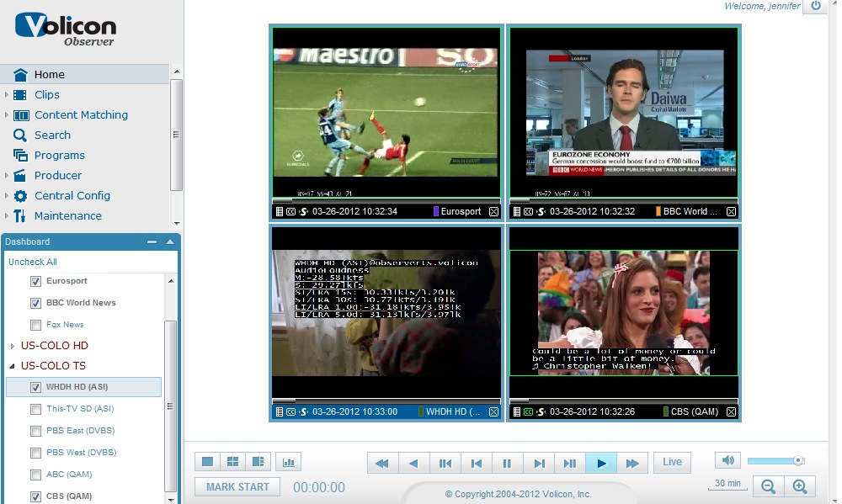Collapse Dashboard panel with up arrow

(x=170, y=241)
